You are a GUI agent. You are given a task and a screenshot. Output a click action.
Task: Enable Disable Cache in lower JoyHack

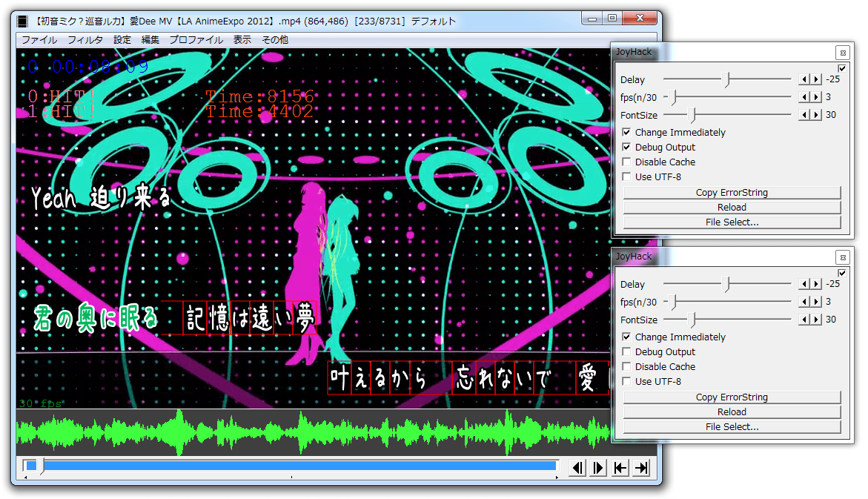(626, 366)
